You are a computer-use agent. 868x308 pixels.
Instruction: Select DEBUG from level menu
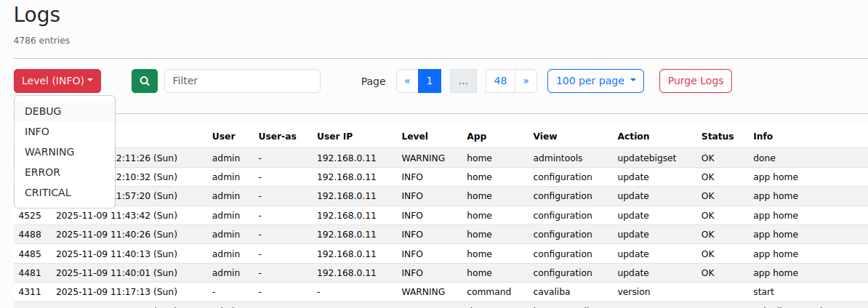[x=43, y=111]
